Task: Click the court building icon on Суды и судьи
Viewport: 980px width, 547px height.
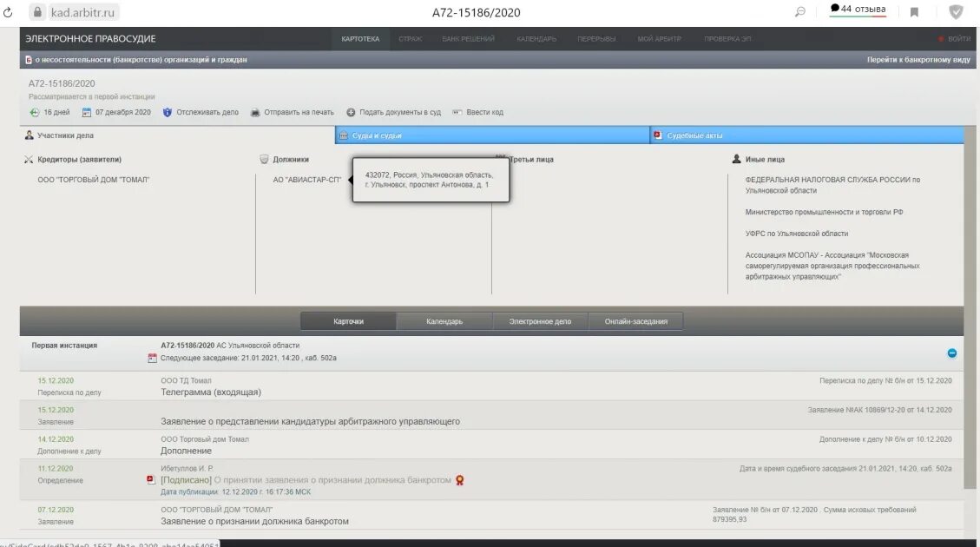Action: [343, 135]
